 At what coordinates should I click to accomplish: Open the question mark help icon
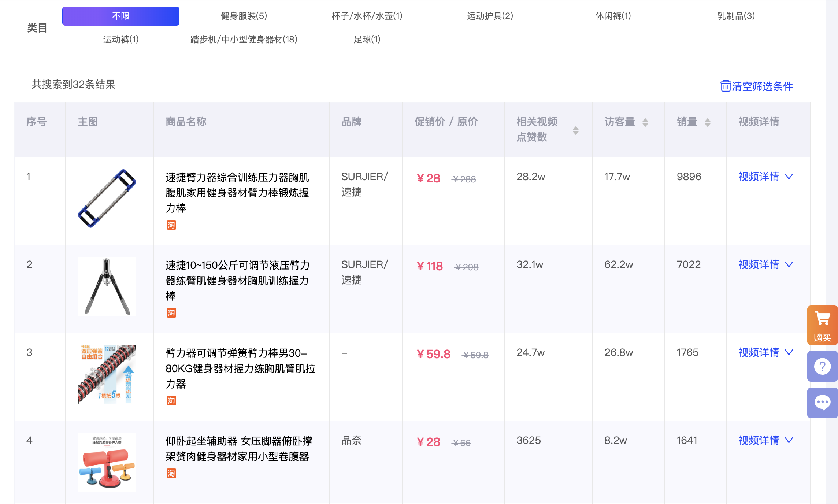(822, 366)
